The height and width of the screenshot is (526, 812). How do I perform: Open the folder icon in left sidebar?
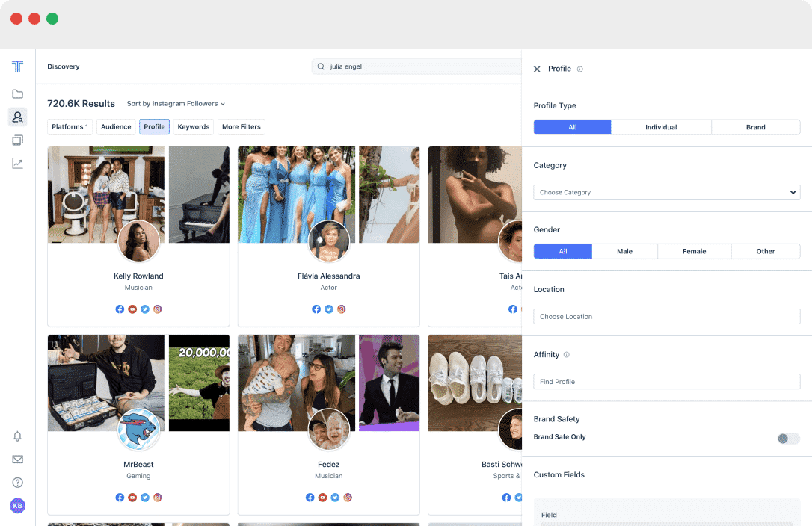[17, 94]
